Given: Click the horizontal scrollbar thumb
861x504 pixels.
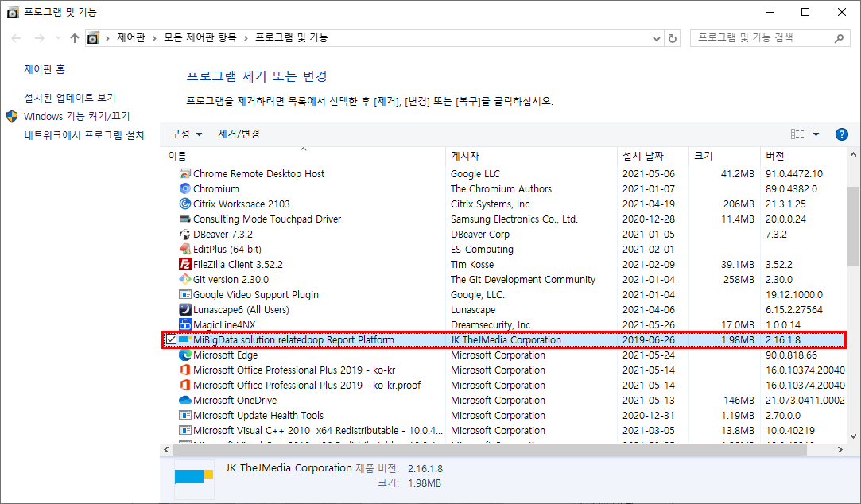Looking at the screenshot, I should (490, 450).
